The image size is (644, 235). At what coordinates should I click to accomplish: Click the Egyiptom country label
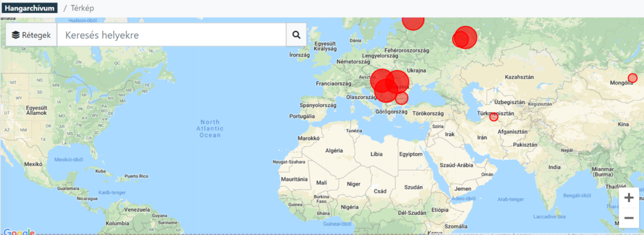tap(410, 154)
